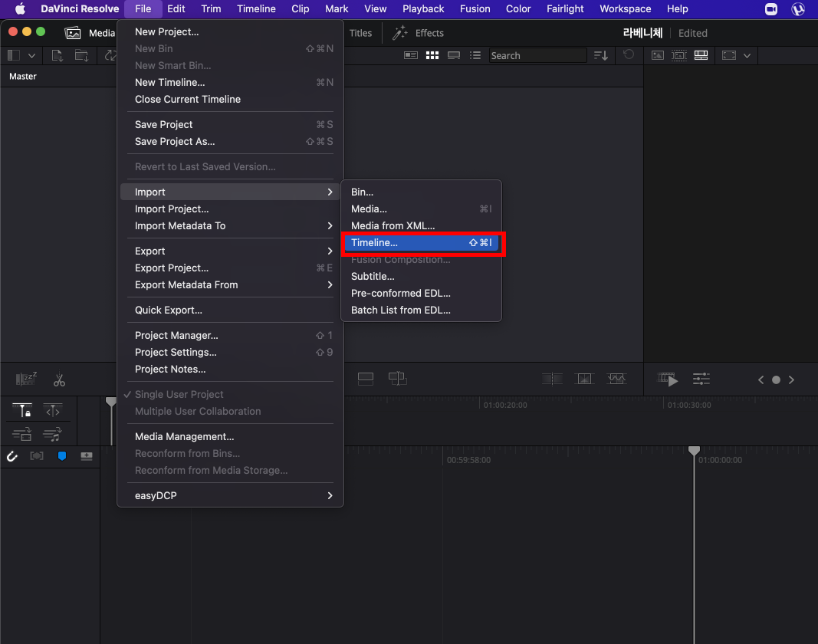The height and width of the screenshot is (644, 818).
Task: Switch media pool to strip view
Action: pos(454,55)
